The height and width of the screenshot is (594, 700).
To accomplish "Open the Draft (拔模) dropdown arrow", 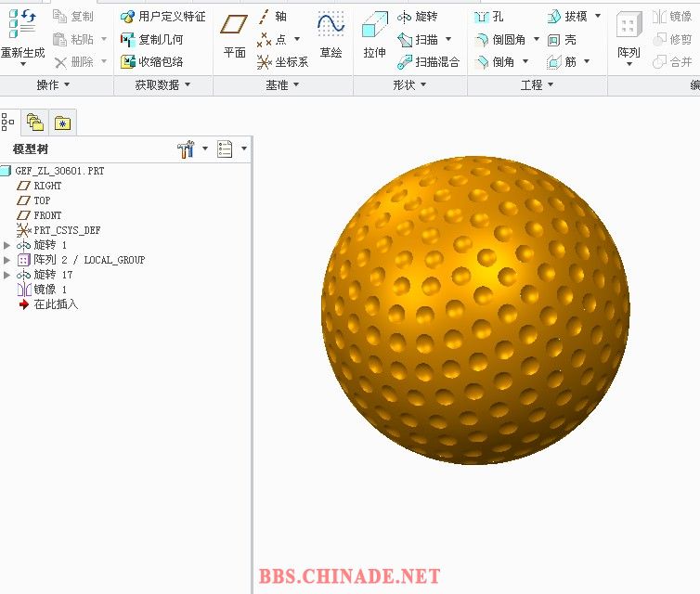I will (x=598, y=16).
